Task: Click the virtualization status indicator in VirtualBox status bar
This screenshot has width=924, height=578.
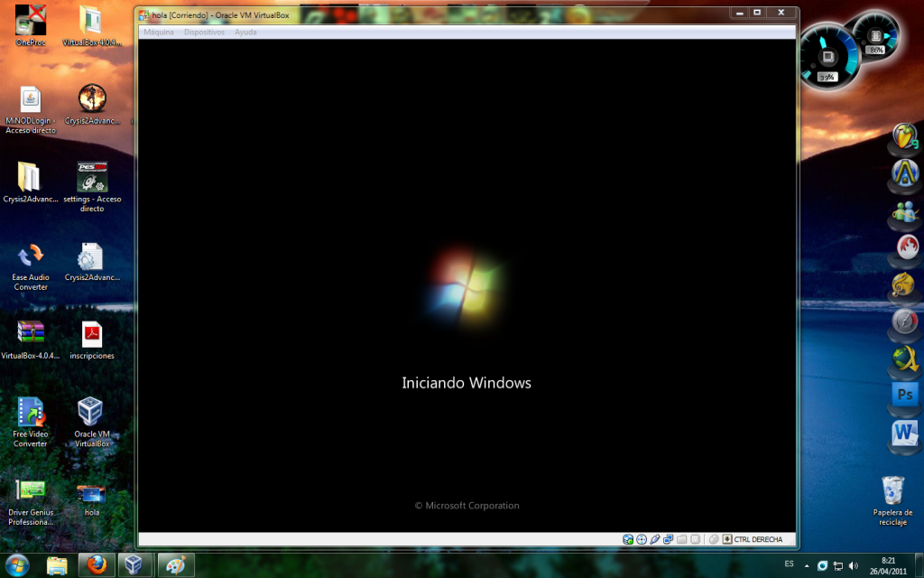Action: (696, 539)
